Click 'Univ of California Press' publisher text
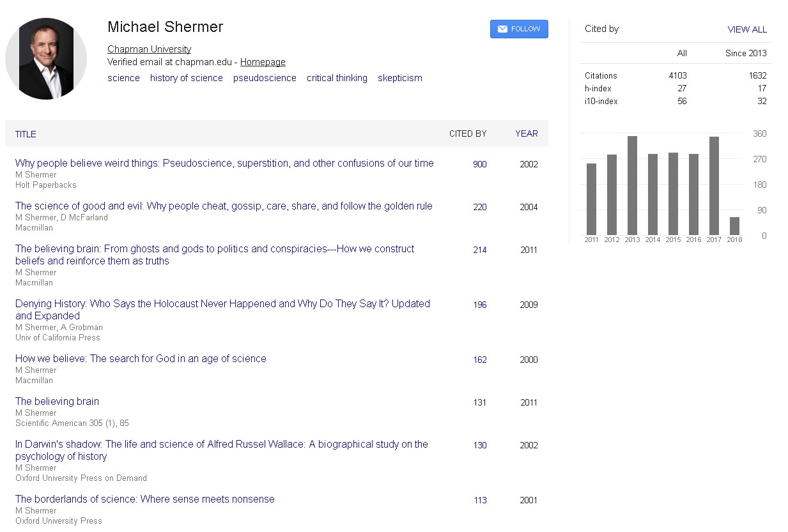The height and width of the screenshot is (532, 788). coord(58,337)
